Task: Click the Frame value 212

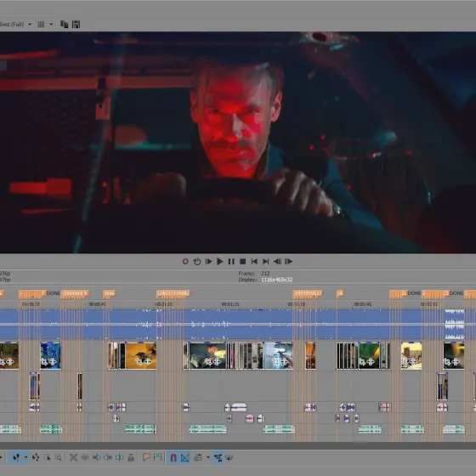Action: (x=265, y=273)
